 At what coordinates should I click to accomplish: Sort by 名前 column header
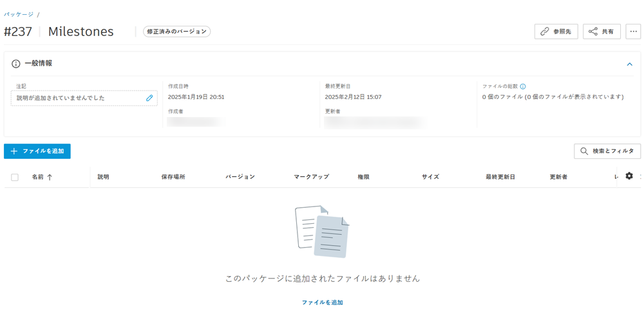tap(38, 178)
